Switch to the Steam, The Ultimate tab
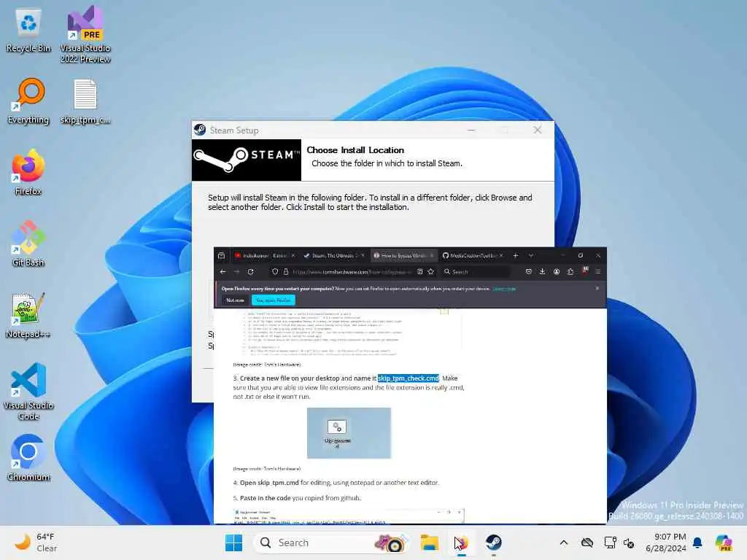 pos(333,256)
